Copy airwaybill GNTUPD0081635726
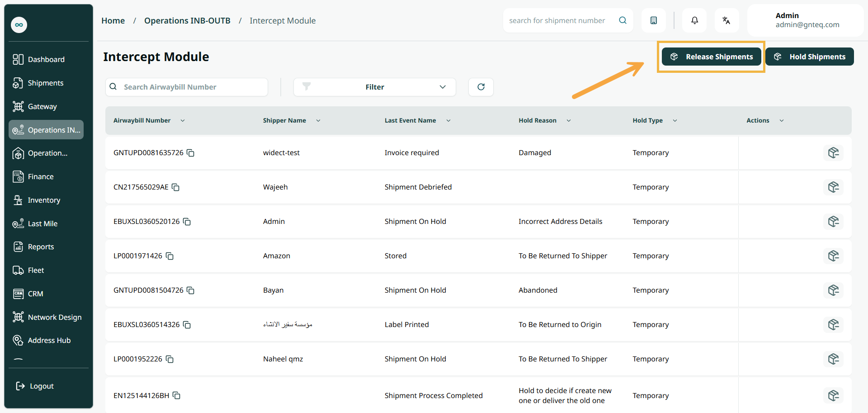This screenshot has width=868, height=413. click(x=191, y=153)
